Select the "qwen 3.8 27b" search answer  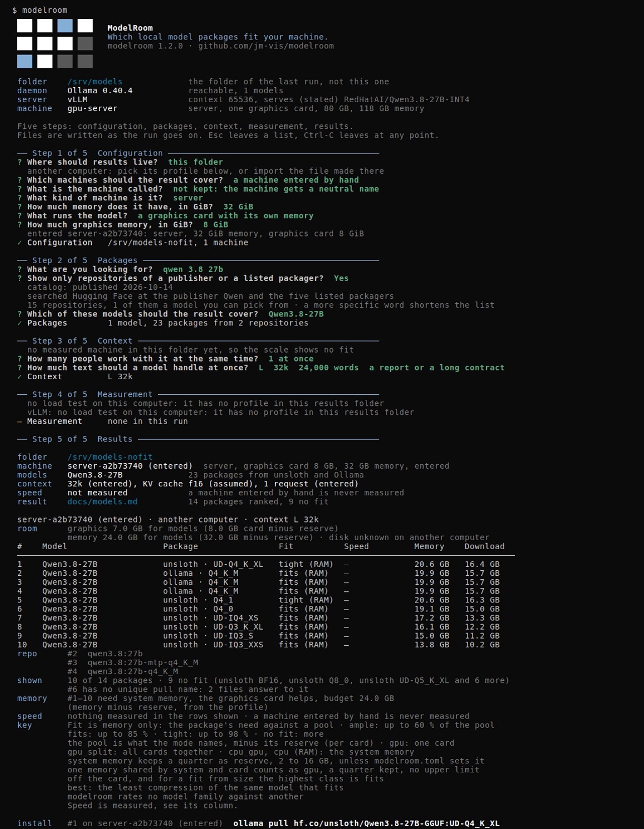(193, 269)
